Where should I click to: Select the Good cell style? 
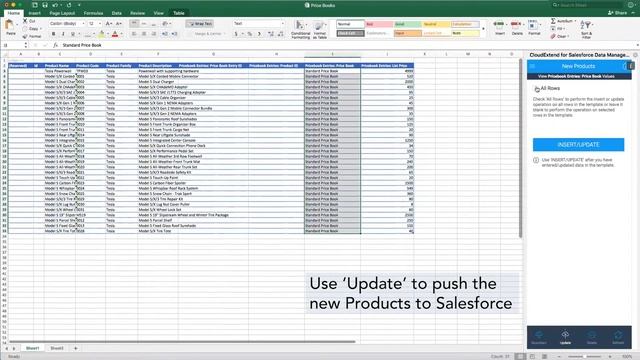(407, 24)
